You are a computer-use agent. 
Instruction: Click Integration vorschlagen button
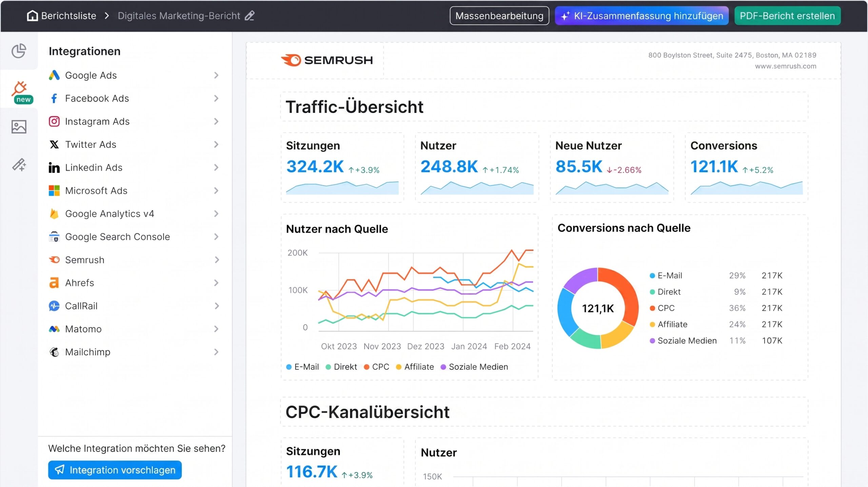(115, 470)
